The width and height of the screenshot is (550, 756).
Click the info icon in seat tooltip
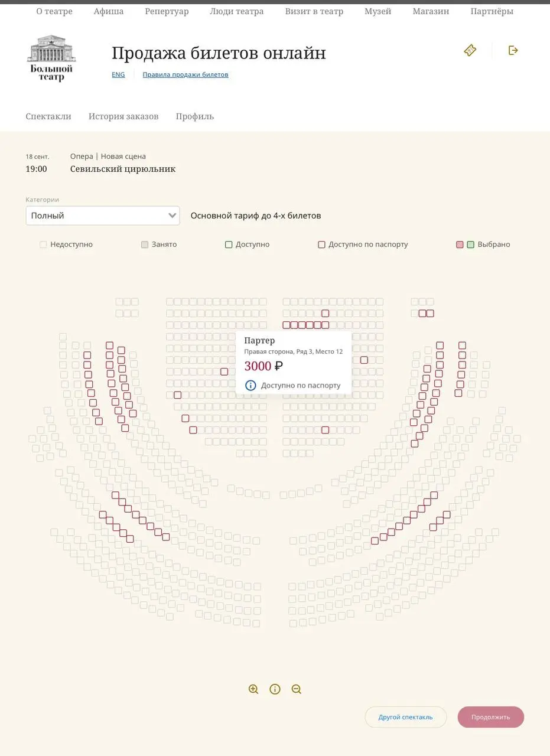[x=250, y=385]
